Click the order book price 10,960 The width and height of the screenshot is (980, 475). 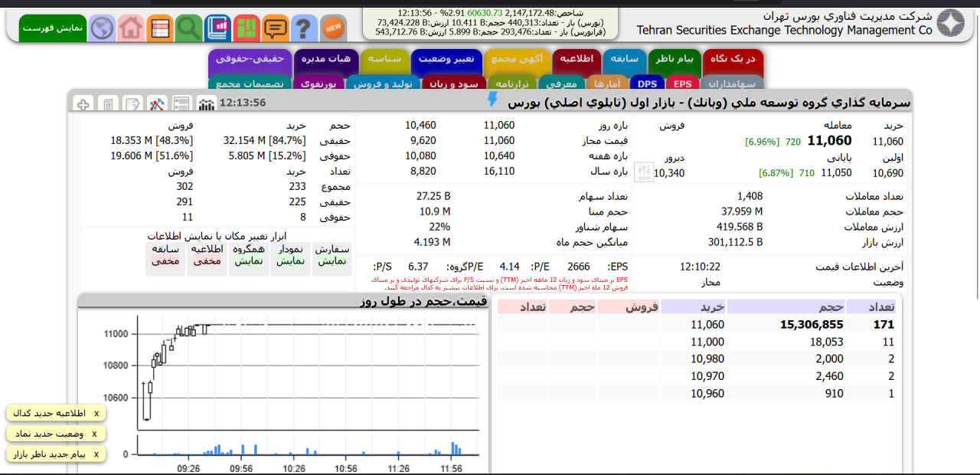click(707, 394)
